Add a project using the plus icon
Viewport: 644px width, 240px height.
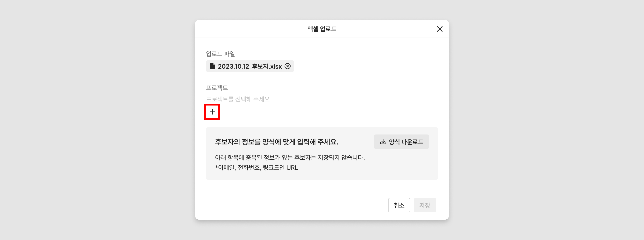pos(212,112)
